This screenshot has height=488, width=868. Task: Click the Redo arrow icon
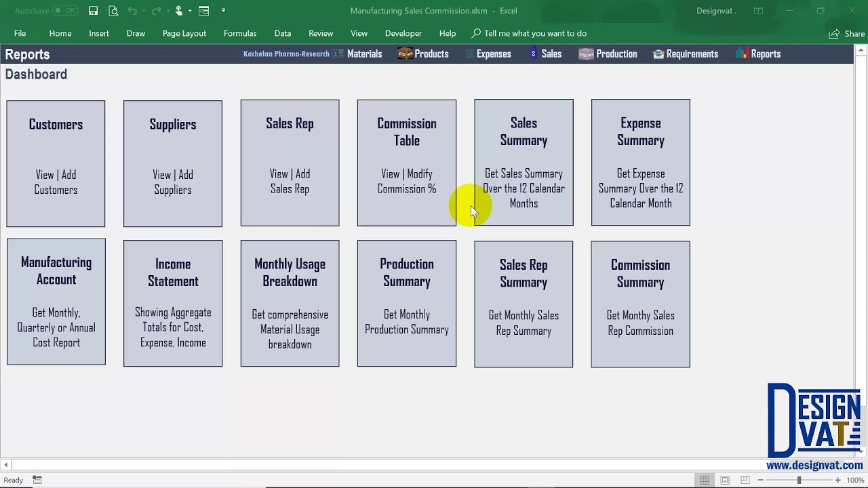[156, 11]
